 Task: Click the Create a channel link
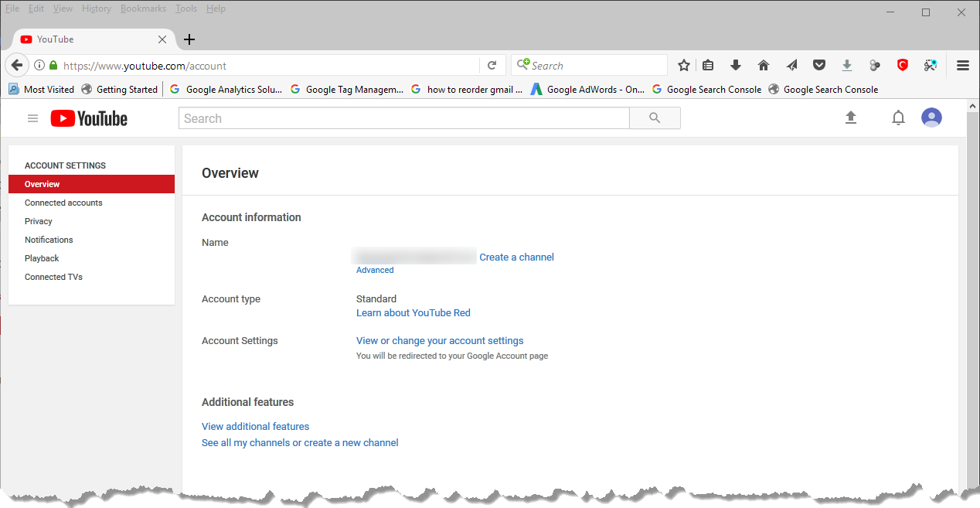tap(516, 257)
